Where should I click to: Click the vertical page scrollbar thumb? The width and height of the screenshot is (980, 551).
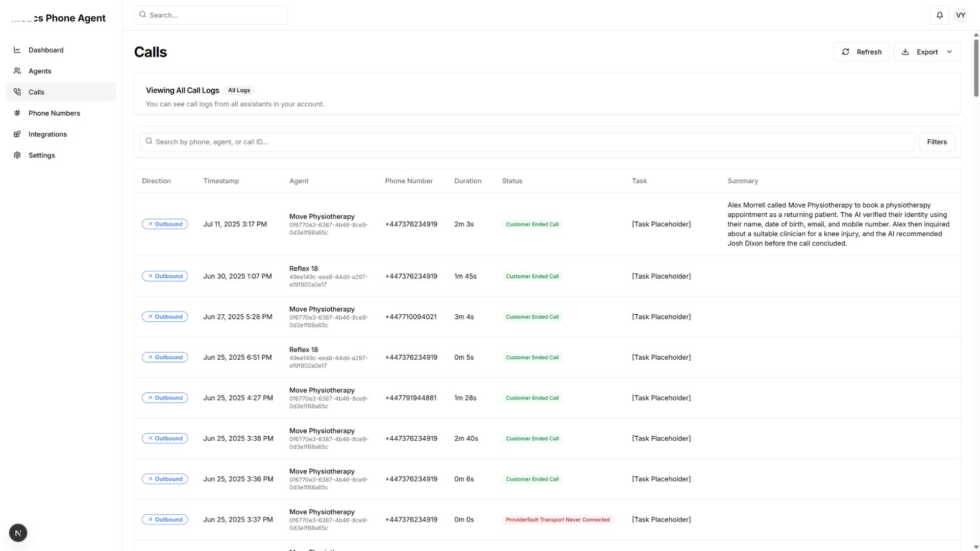(976, 67)
